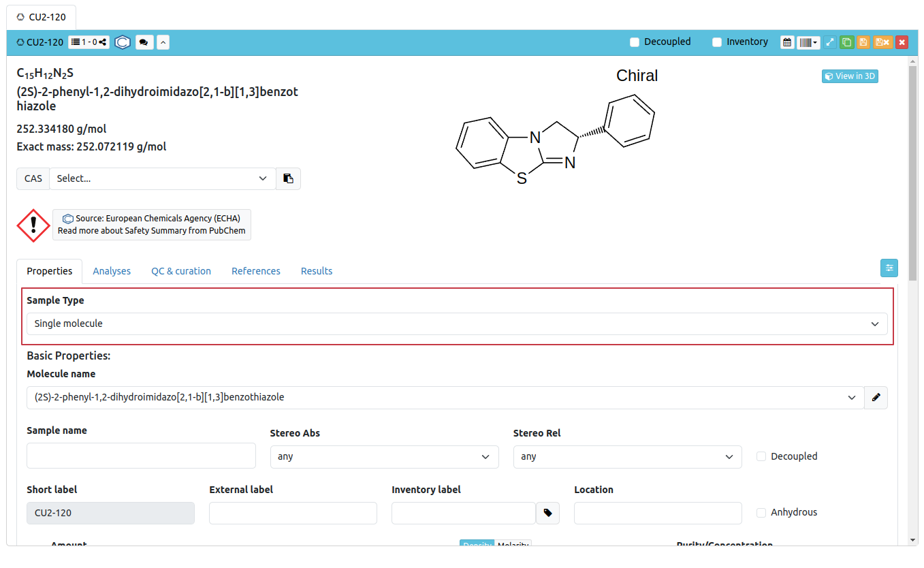Open the barcode print menu
This screenshot has height=568, width=924.
[x=808, y=42]
